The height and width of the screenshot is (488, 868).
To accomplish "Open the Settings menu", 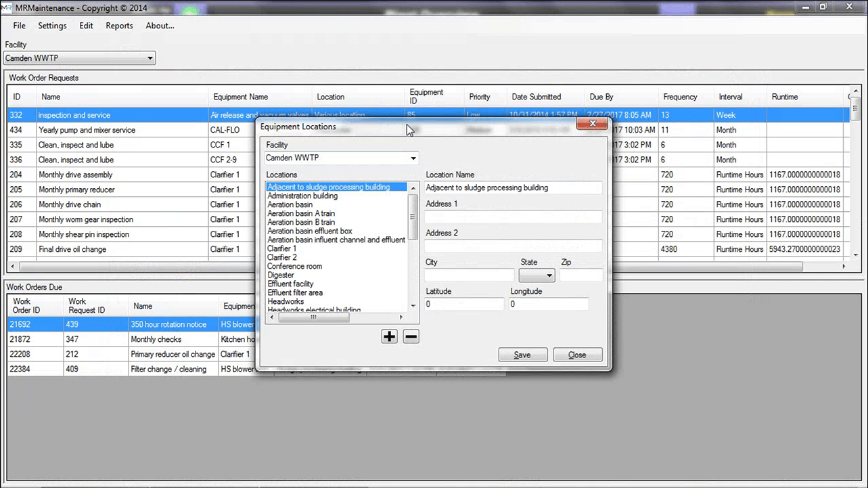I will (x=52, y=26).
